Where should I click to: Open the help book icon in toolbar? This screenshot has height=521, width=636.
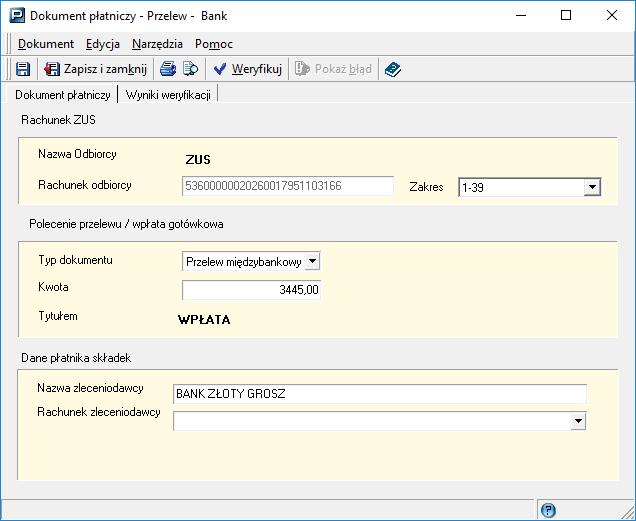pos(393,69)
